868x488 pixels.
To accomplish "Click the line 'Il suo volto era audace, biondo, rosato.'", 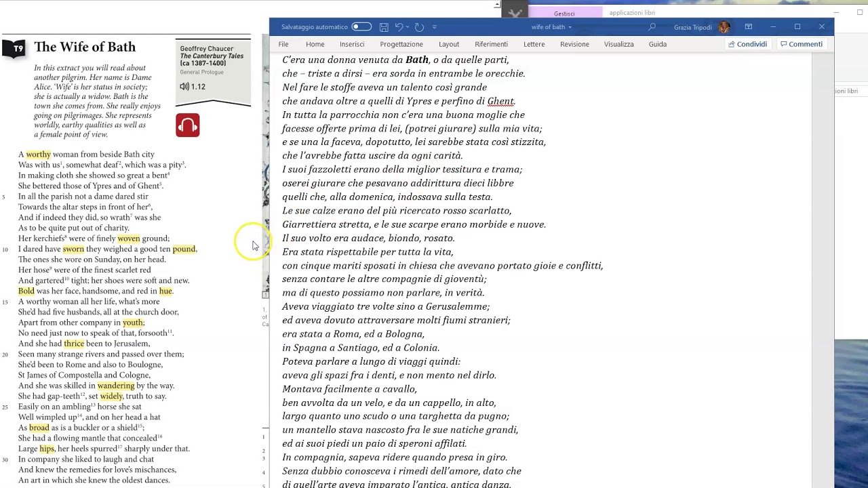I will coord(368,238).
